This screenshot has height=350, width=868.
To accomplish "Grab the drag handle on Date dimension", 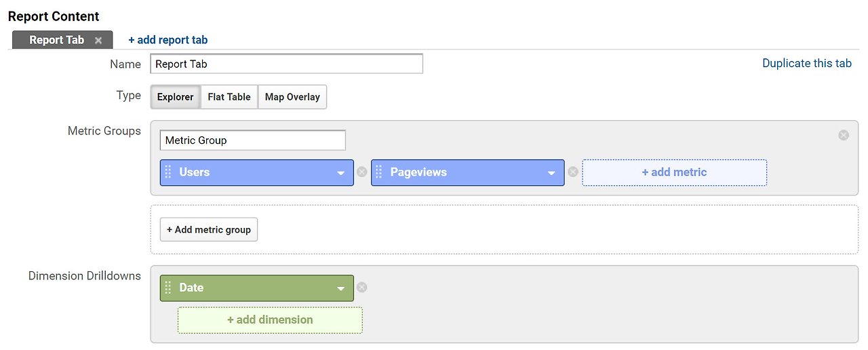I will pyautogui.click(x=168, y=288).
